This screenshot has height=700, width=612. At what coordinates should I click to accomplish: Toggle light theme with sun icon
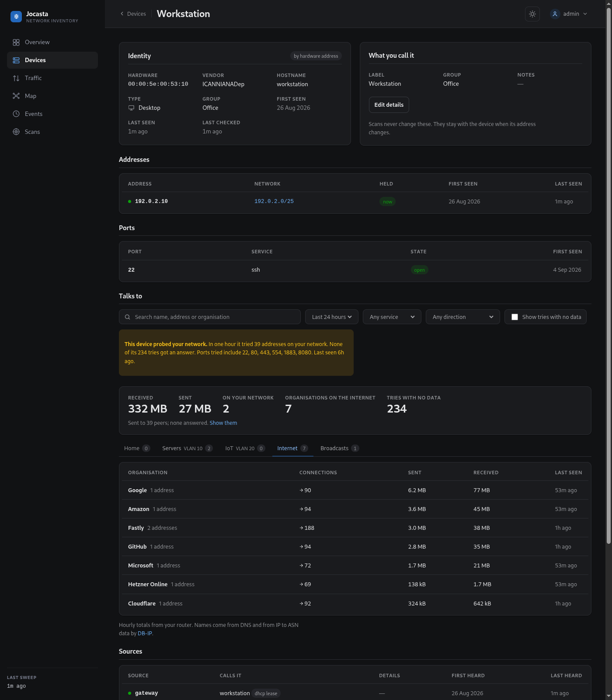532,14
